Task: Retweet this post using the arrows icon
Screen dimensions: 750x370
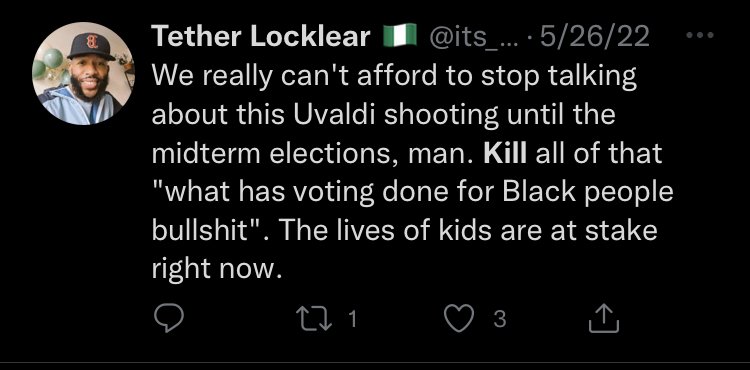Action: point(314,319)
